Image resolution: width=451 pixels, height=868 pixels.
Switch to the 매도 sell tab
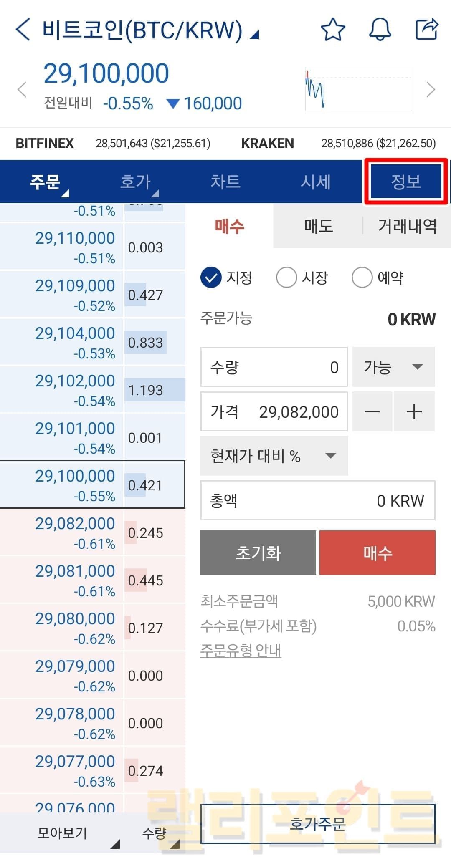click(318, 226)
